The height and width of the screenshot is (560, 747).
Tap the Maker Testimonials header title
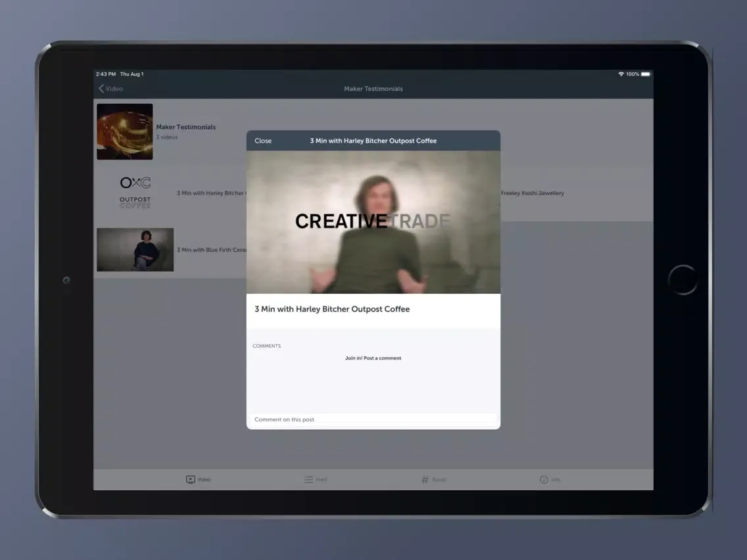coord(373,89)
